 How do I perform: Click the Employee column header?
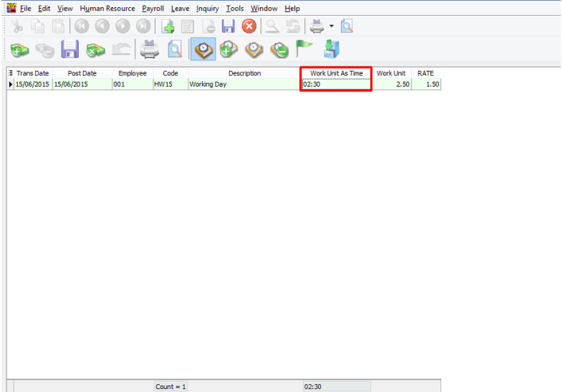pos(133,73)
